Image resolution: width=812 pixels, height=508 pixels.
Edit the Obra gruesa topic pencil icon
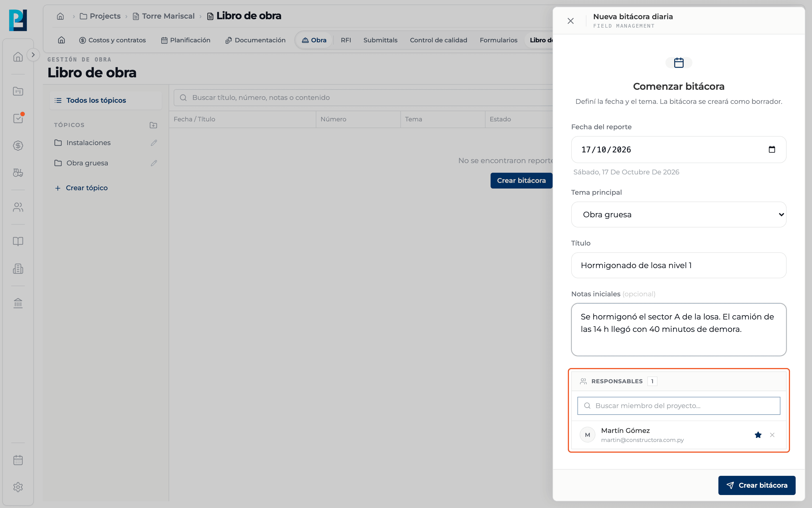pos(154,163)
